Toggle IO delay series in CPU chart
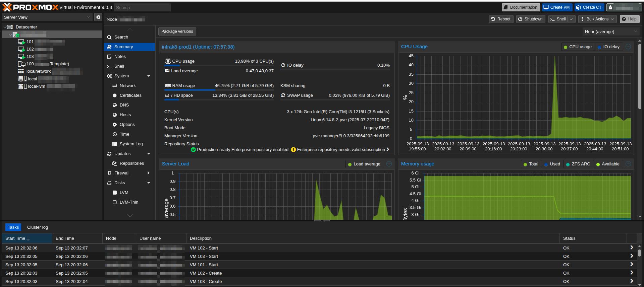 coord(608,47)
